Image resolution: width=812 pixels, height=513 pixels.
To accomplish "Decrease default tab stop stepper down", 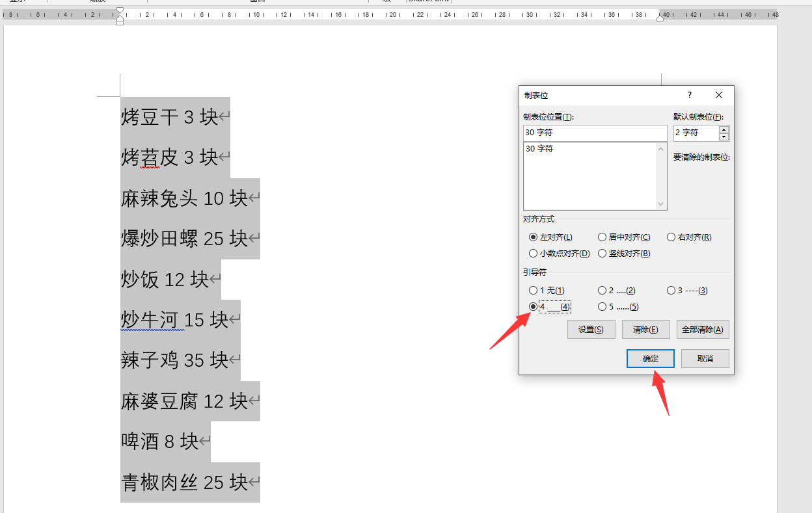I will point(724,137).
